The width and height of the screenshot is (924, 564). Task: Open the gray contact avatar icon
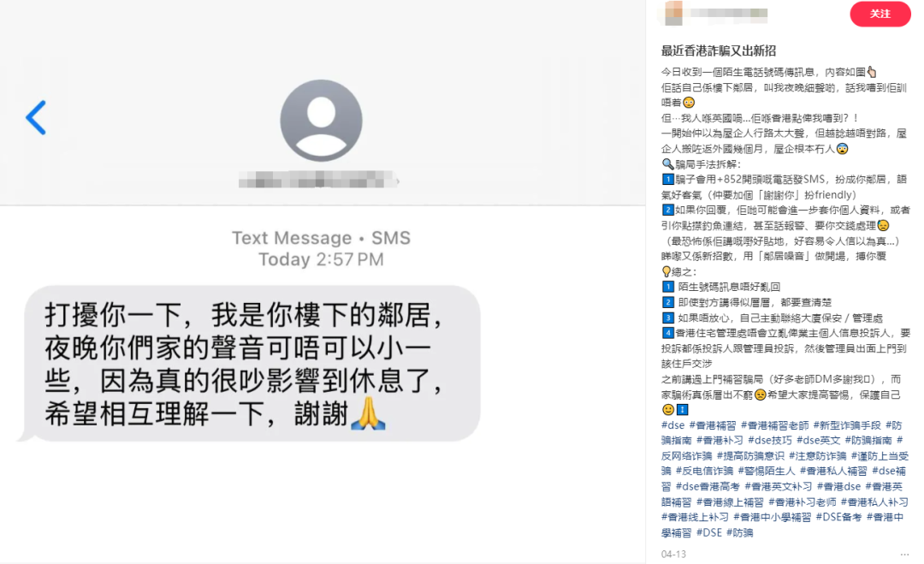tap(321, 121)
